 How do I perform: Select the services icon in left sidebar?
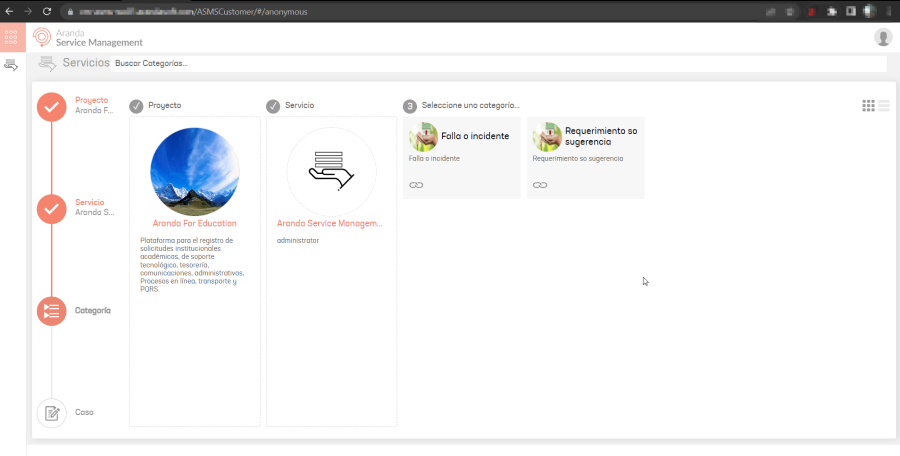click(11, 65)
